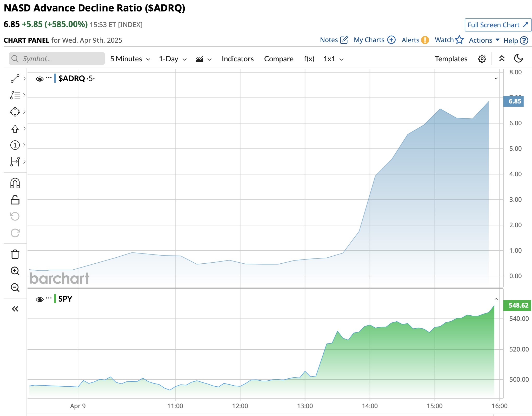Click the $ADRQ blue color swatch

pos(55,78)
